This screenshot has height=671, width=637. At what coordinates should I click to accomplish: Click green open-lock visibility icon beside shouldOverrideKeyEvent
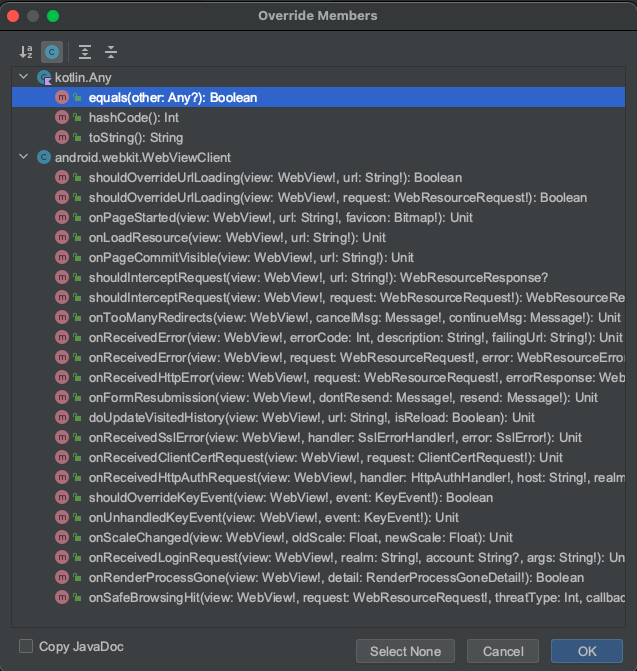(77, 497)
